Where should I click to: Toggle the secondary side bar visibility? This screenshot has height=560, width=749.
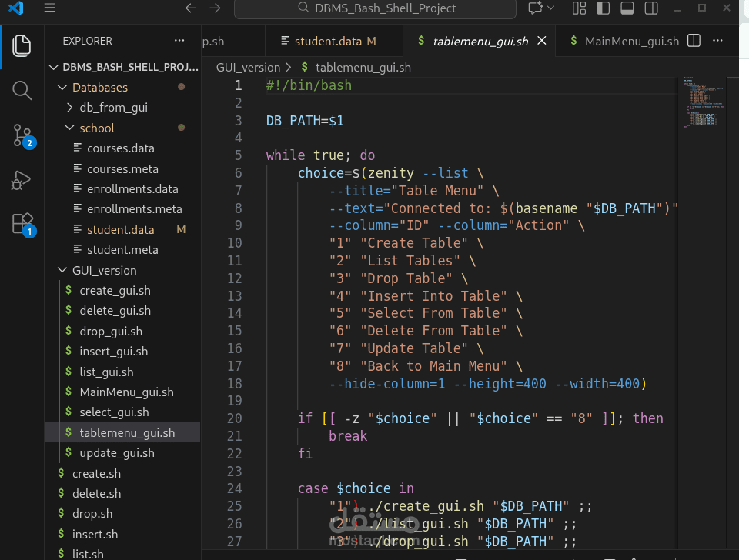tap(651, 8)
